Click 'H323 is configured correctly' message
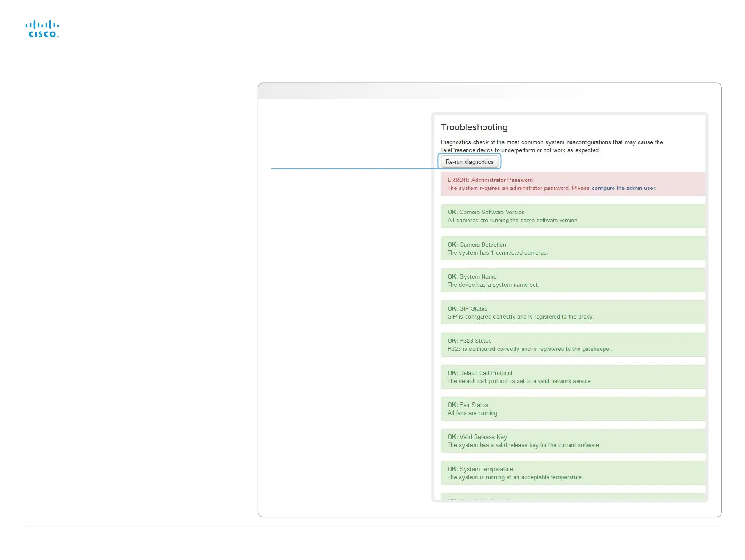This screenshot has width=745, height=560. pos(530,349)
